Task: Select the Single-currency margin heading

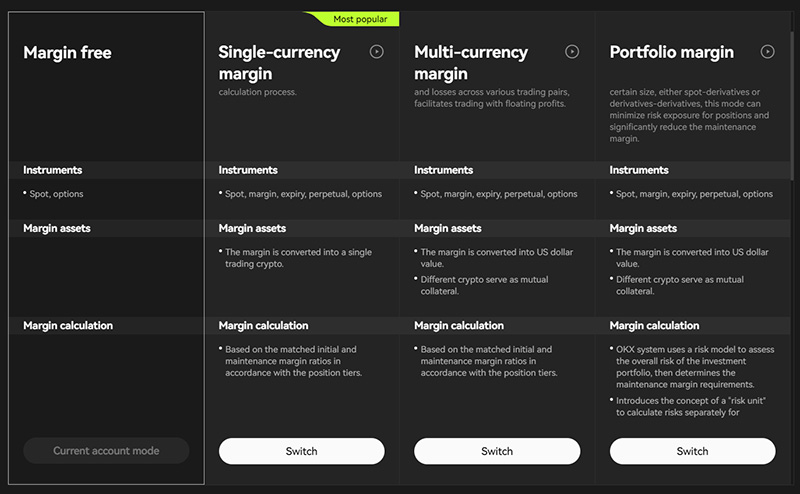Action: click(279, 62)
